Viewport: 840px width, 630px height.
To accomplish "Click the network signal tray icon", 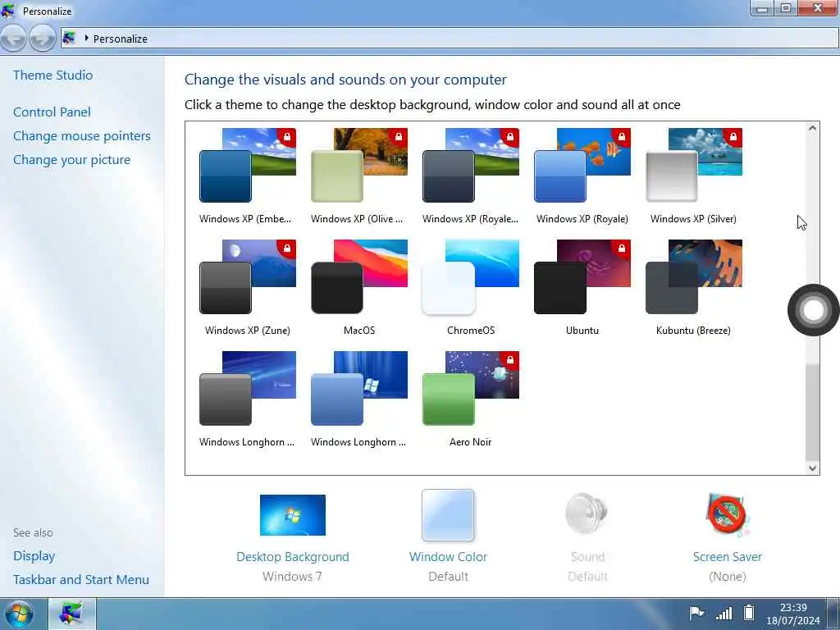I will [x=724, y=613].
